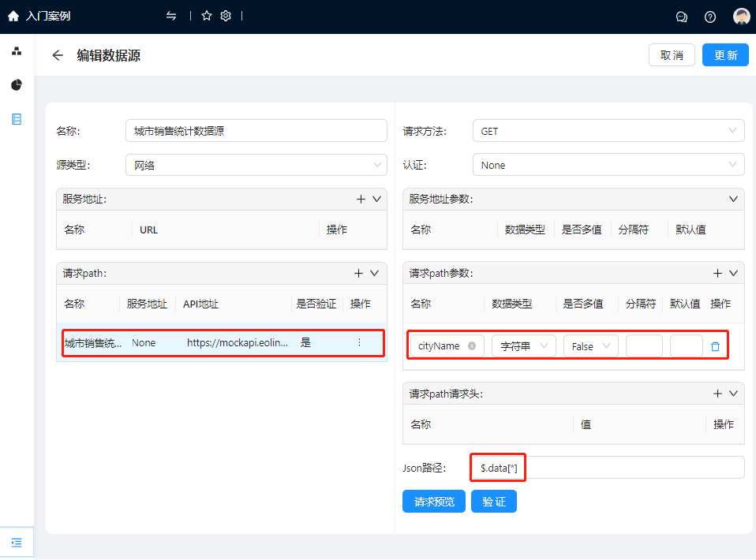The width and height of the screenshot is (756, 560).
Task: Add a new 请求path entry with plus icon
Action: (358, 273)
